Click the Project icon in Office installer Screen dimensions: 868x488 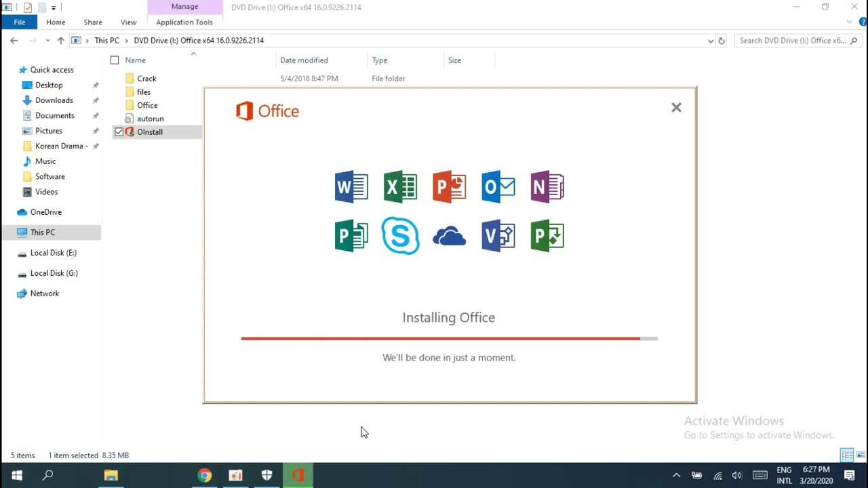pos(547,236)
